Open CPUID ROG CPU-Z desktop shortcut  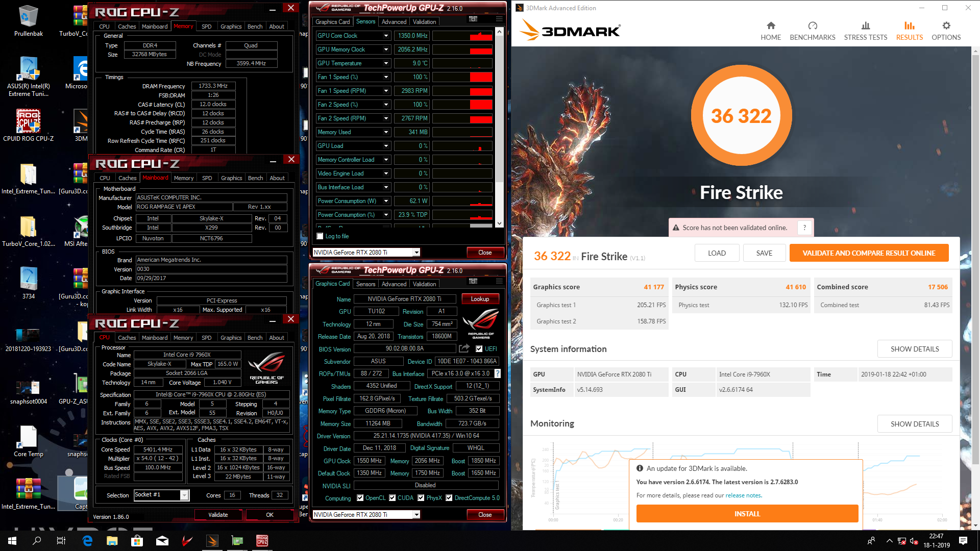click(29, 126)
